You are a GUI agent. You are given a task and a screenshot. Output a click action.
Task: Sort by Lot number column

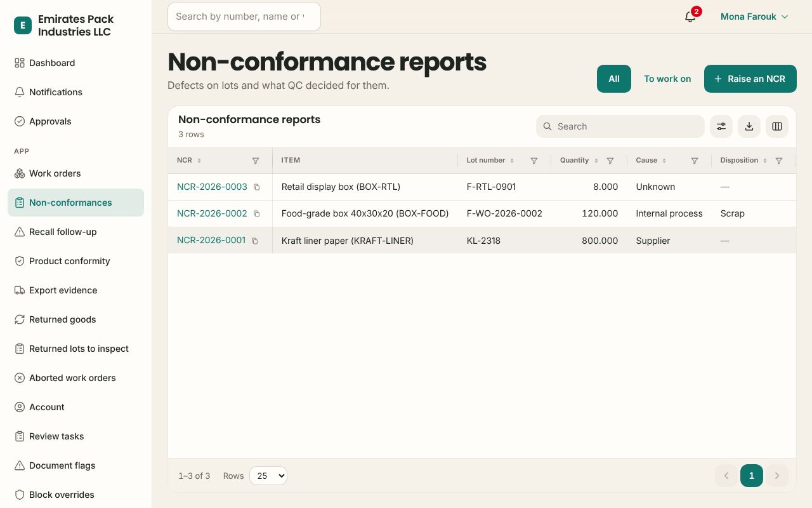pyautogui.click(x=490, y=161)
